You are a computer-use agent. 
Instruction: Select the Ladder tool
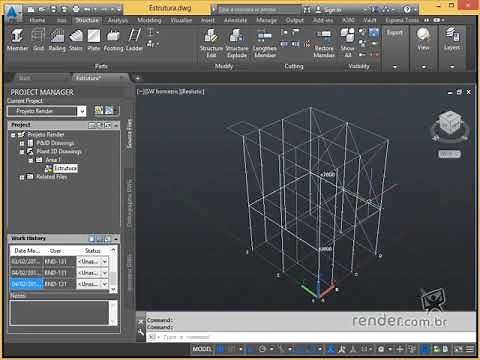(134, 40)
